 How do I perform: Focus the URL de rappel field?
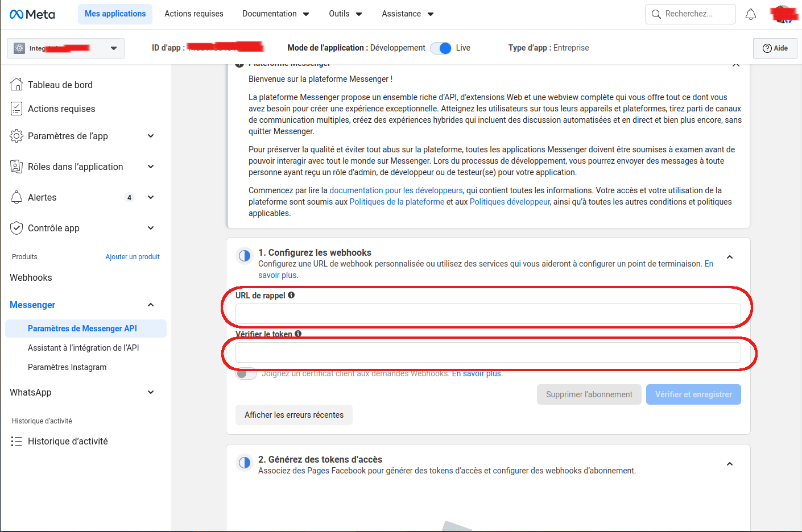(x=488, y=314)
